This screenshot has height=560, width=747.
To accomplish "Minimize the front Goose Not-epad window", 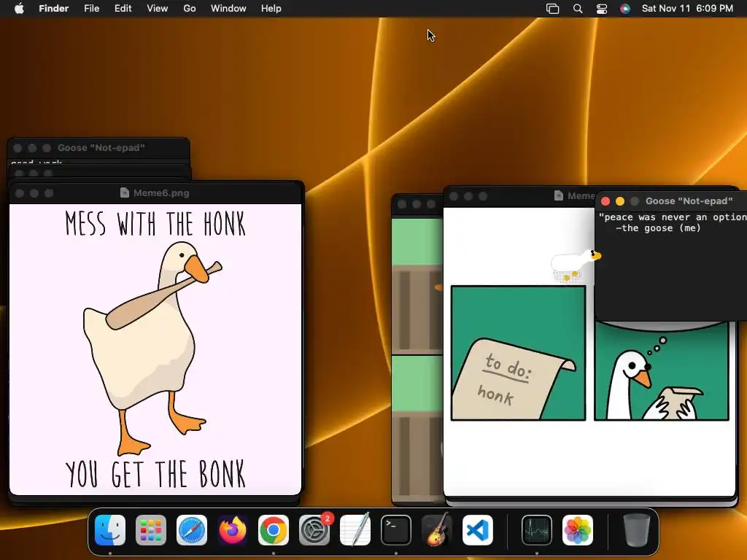I will (x=620, y=201).
